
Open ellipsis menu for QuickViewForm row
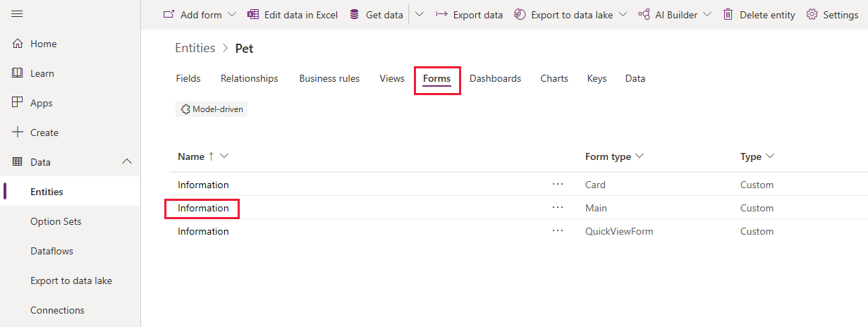(558, 231)
